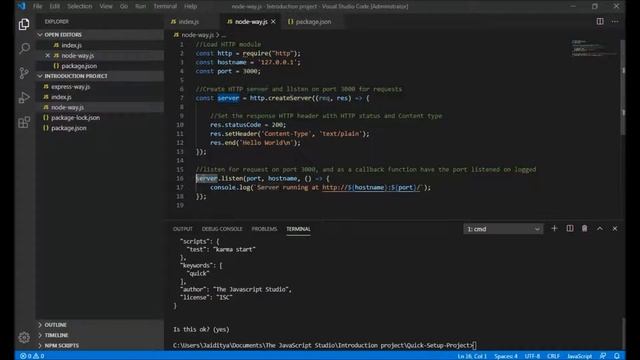This screenshot has width=640, height=360.
Task: Click the highlighted server variable on line 7
Action: [228, 98]
